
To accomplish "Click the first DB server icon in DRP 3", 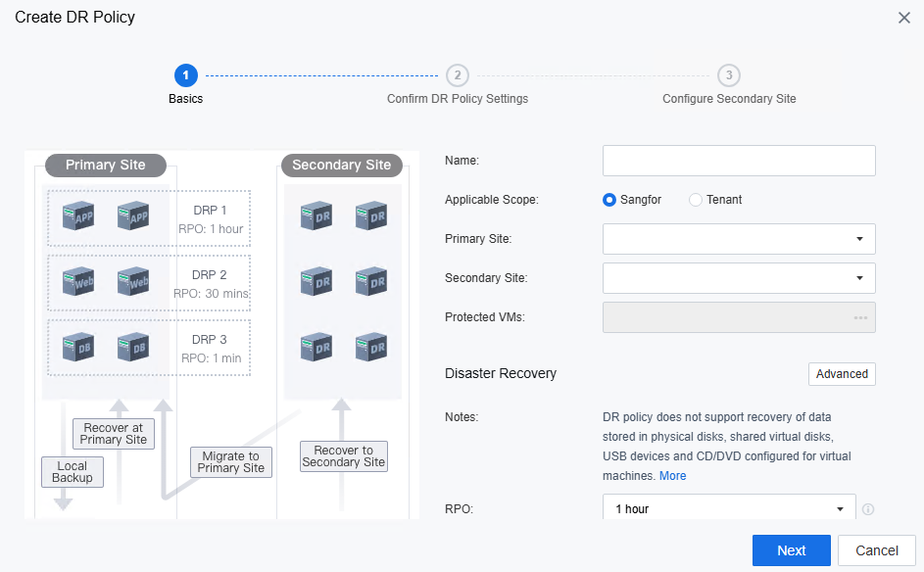I will click(x=78, y=347).
